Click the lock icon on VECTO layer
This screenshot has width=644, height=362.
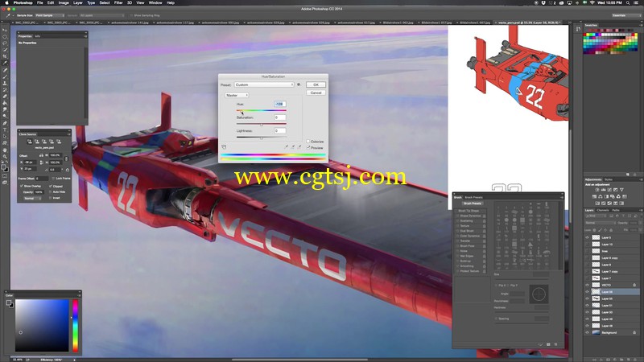point(634,285)
